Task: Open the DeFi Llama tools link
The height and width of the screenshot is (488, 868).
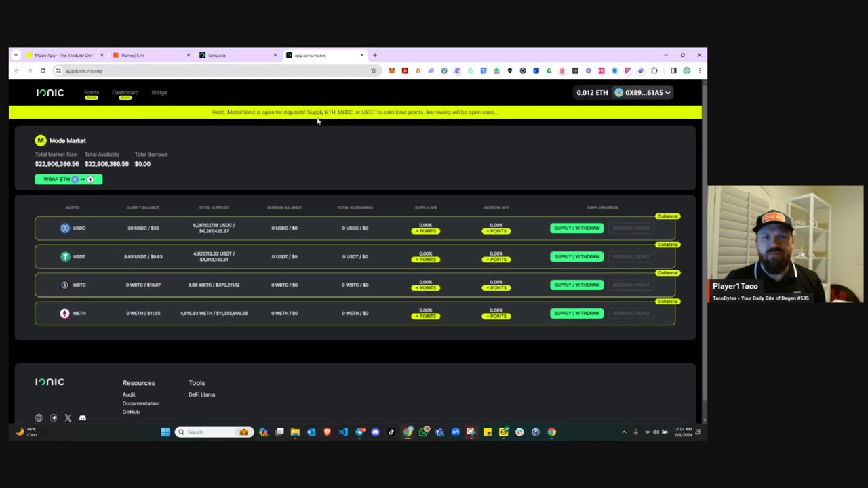Action: pos(201,394)
